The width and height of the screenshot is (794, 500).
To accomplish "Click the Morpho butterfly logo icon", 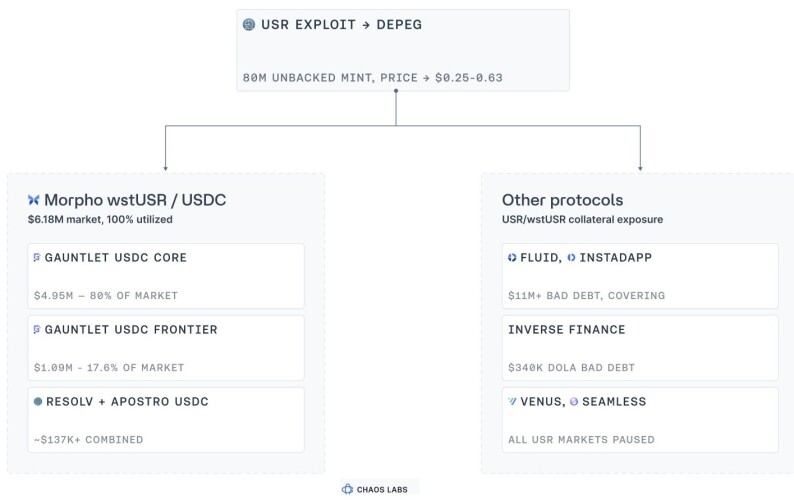I will pyautogui.click(x=33, y=200).
